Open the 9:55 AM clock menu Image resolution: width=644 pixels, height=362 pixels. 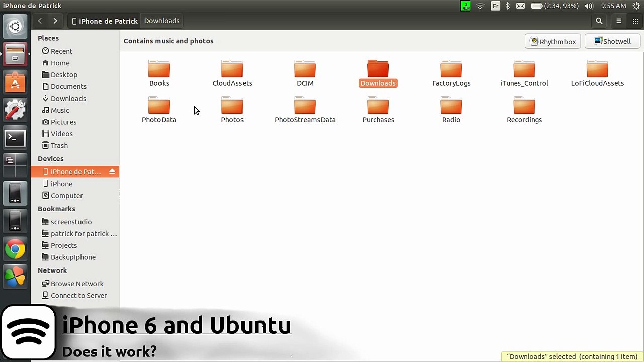point(613,6)
